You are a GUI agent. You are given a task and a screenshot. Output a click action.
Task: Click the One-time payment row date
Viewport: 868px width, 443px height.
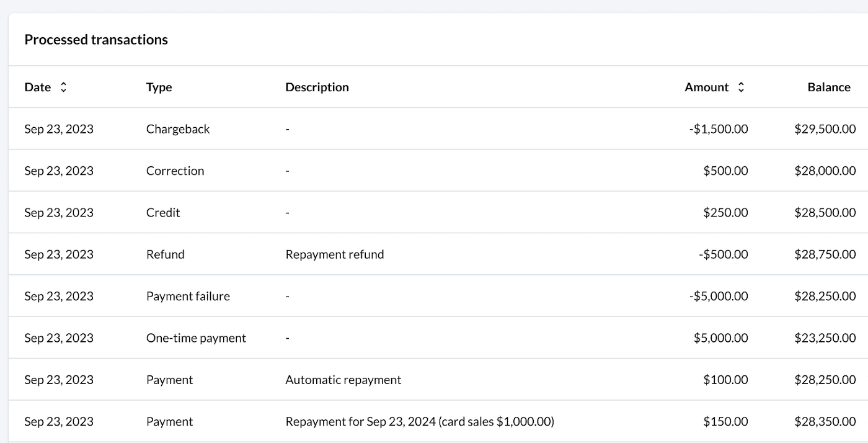click(59, 338)
